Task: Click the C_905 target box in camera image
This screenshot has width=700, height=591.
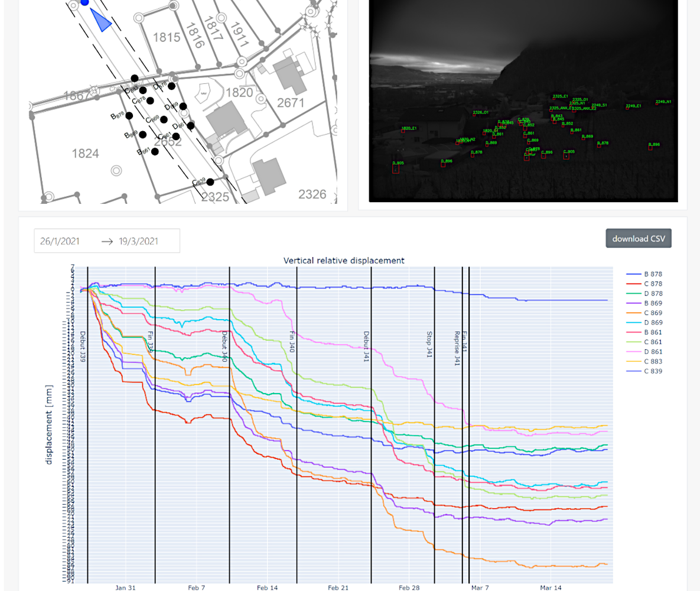Action: point(566,157)
